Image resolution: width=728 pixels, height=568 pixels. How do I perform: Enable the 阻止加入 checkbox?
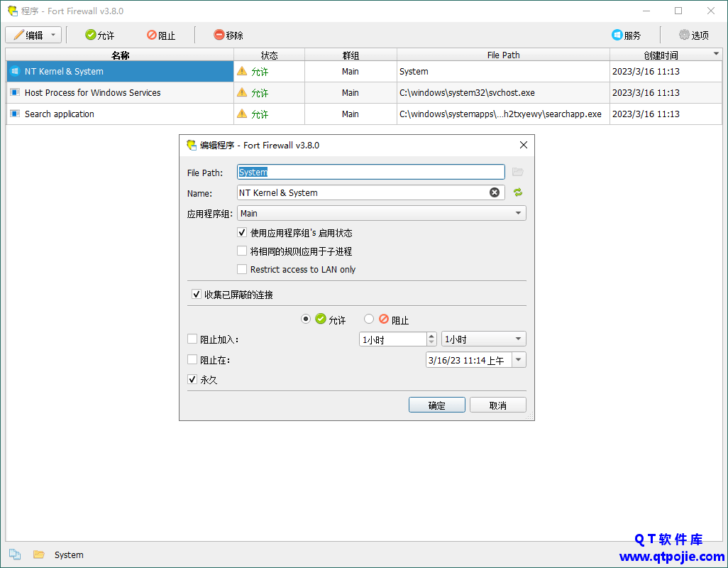(x=192, y=339)
